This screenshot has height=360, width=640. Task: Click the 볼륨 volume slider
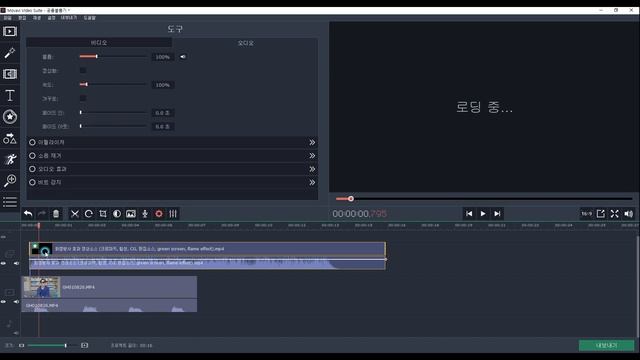pos(113,56)
